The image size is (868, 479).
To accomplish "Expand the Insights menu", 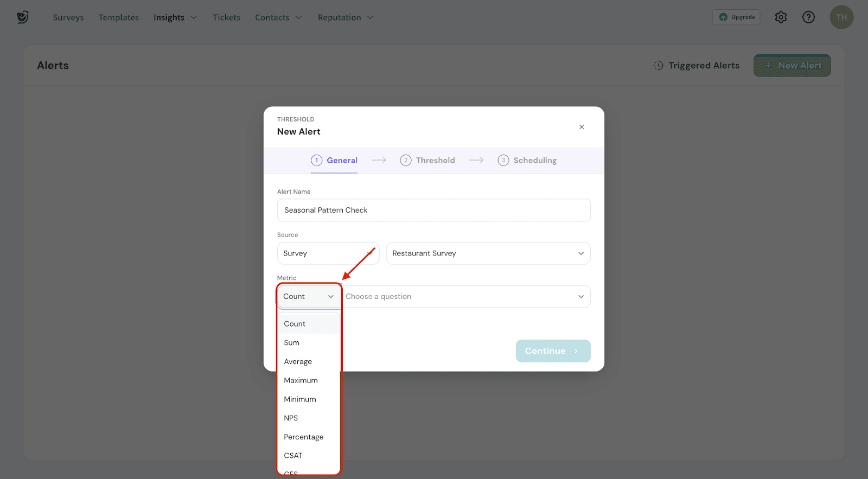I will click(175, 17).
